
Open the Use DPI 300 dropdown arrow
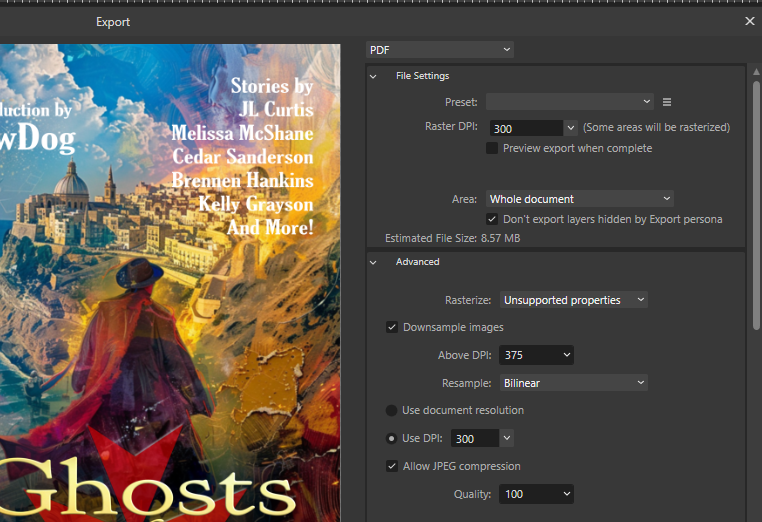click(507, 438)
